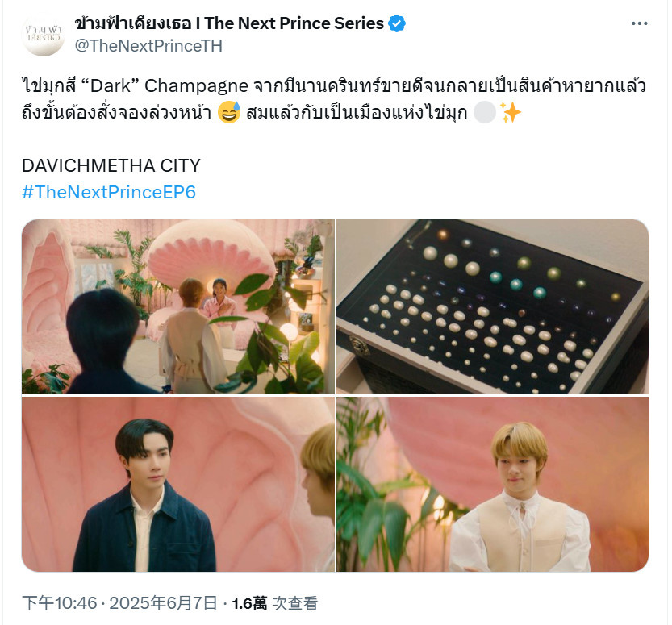Screen dimensions: 672x625
Task: Open the pink shell shop scene image
Action: [177, 306]
